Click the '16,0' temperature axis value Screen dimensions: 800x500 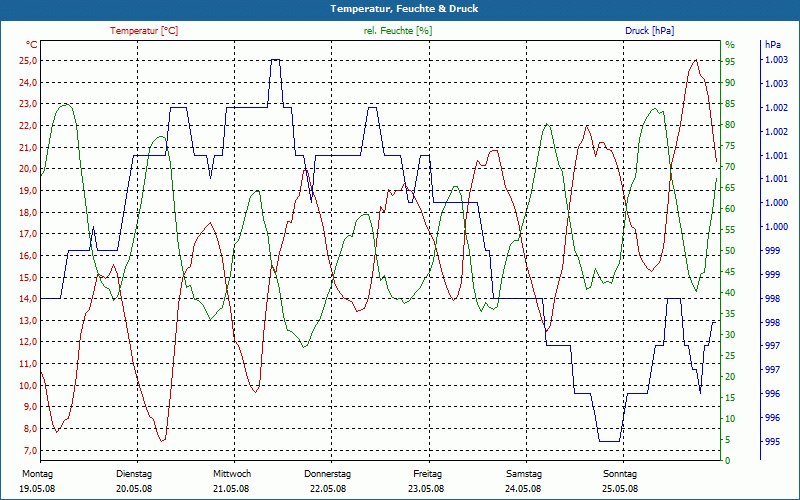(x=28, y=256)
